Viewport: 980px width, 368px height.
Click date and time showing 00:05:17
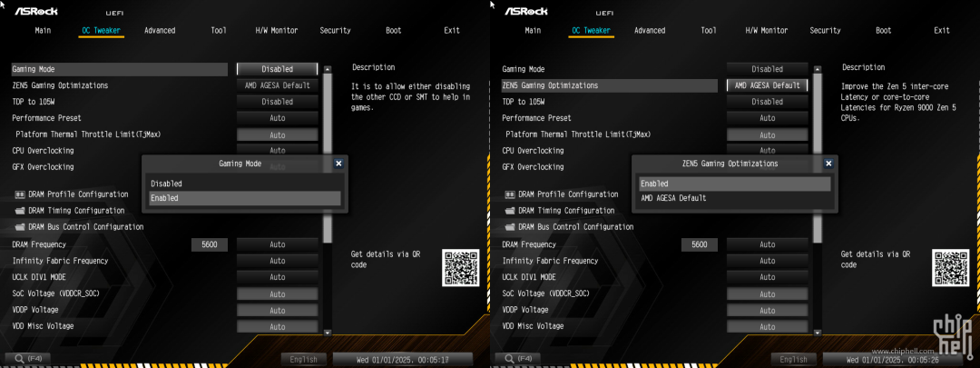click(403, 359)
